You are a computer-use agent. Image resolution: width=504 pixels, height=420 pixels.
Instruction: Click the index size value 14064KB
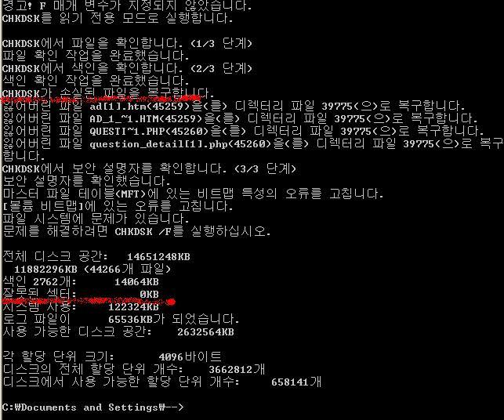click(136, 282)
